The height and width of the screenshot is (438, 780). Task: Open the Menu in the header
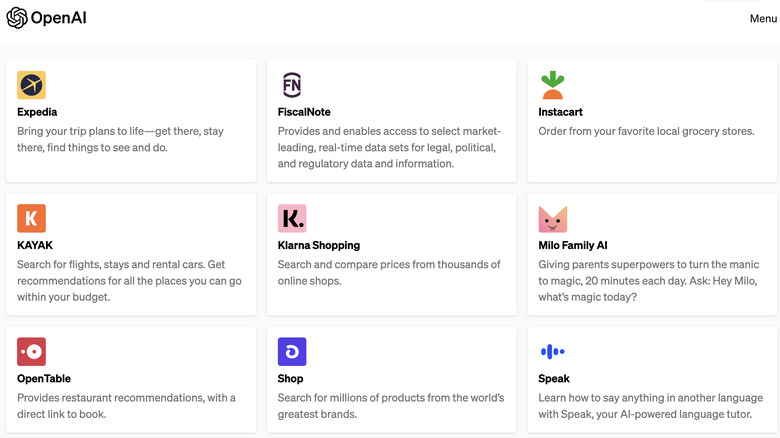coord(763,18)
